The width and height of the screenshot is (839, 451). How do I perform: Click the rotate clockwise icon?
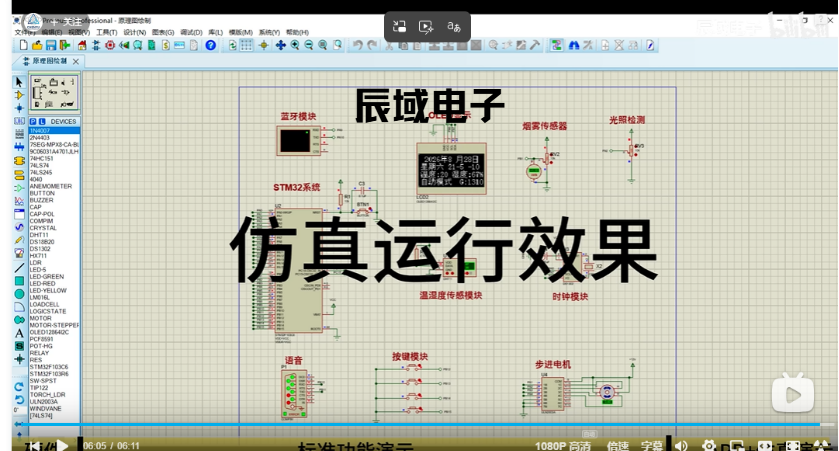point(19,387)
